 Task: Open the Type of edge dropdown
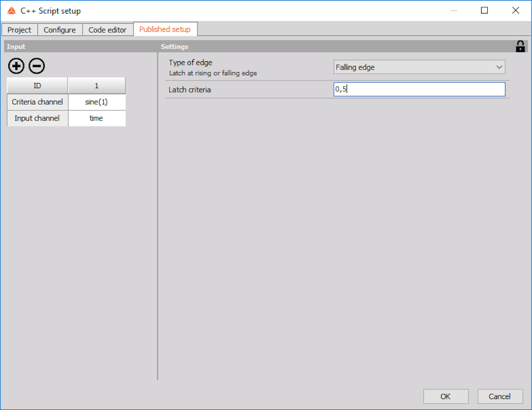(x=419, y=67)
